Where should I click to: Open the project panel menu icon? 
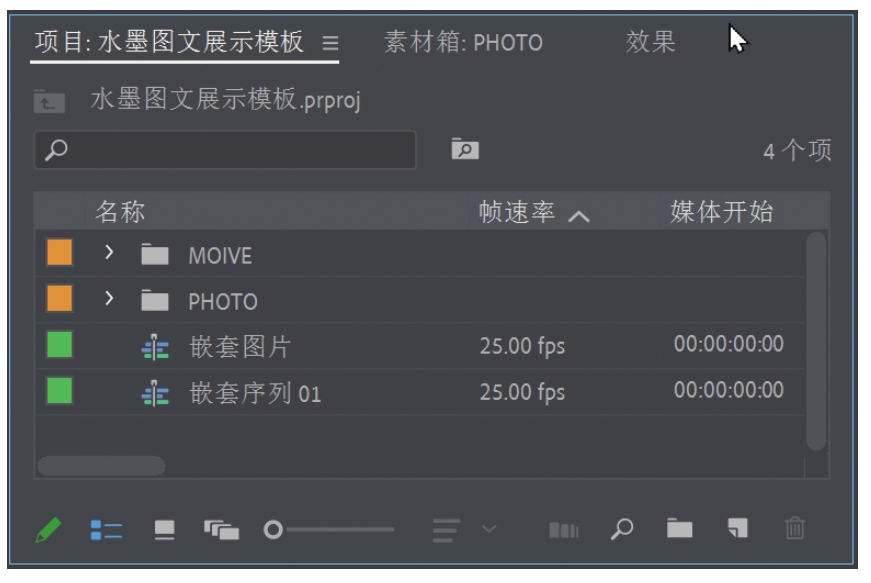click(331, 44)
